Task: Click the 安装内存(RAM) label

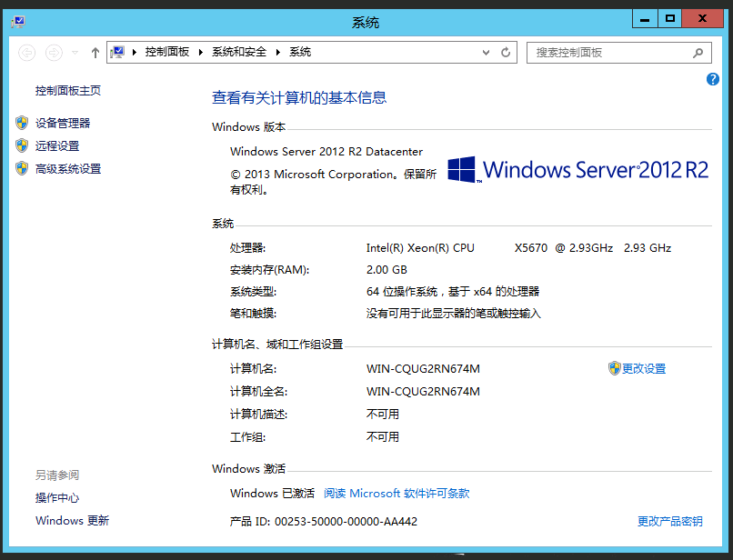Action: 269,270
